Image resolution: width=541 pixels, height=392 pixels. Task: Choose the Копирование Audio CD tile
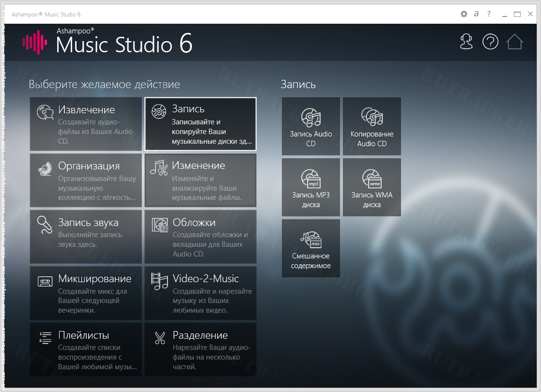[x=371, y=126]
